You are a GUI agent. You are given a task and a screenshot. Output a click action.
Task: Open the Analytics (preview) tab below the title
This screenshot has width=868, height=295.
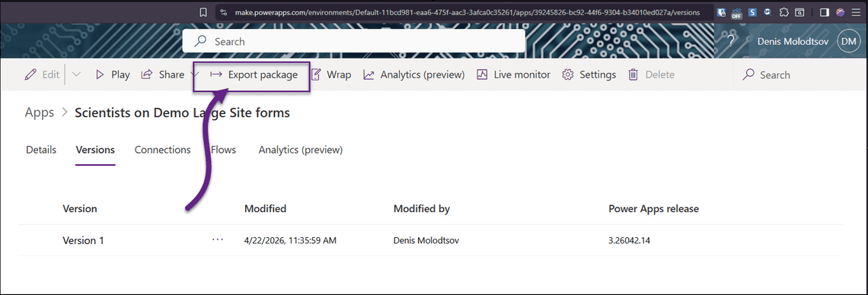pos(301,150)
